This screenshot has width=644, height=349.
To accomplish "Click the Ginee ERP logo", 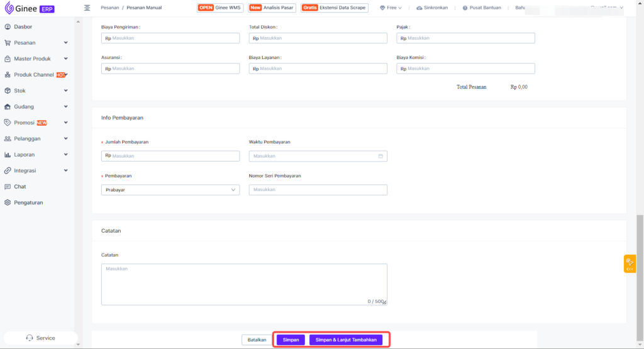I will (x=30, y=8).
